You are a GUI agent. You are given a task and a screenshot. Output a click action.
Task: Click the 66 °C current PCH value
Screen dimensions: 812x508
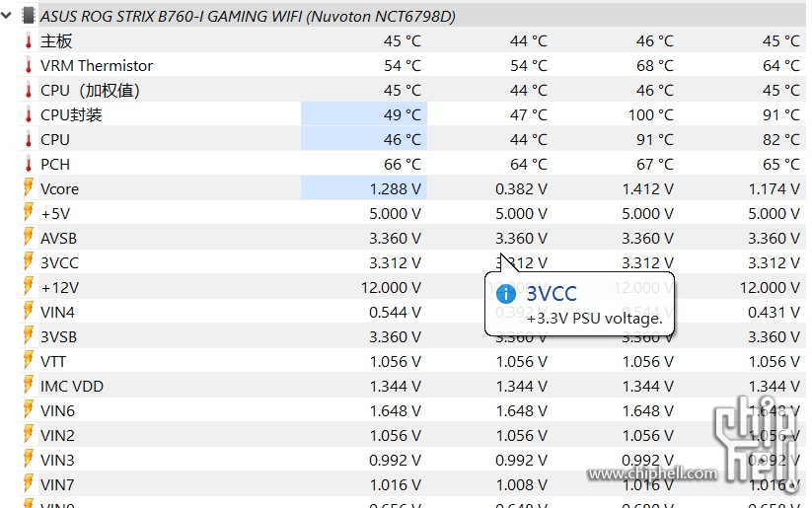(x=403, y=164)
